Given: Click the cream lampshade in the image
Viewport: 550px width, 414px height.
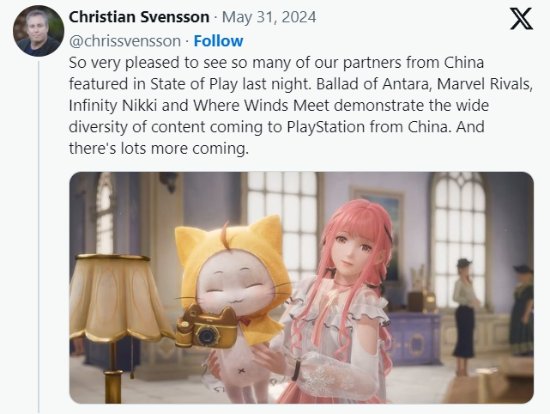Looking at the screenshot, I should 118,298.
